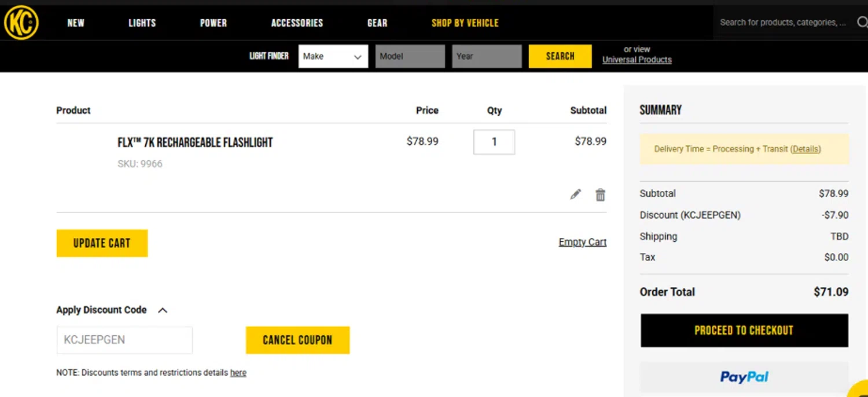Collapse the Apply Discount Code section
This screenshot has height=397, width=868.
click(163, 310)
